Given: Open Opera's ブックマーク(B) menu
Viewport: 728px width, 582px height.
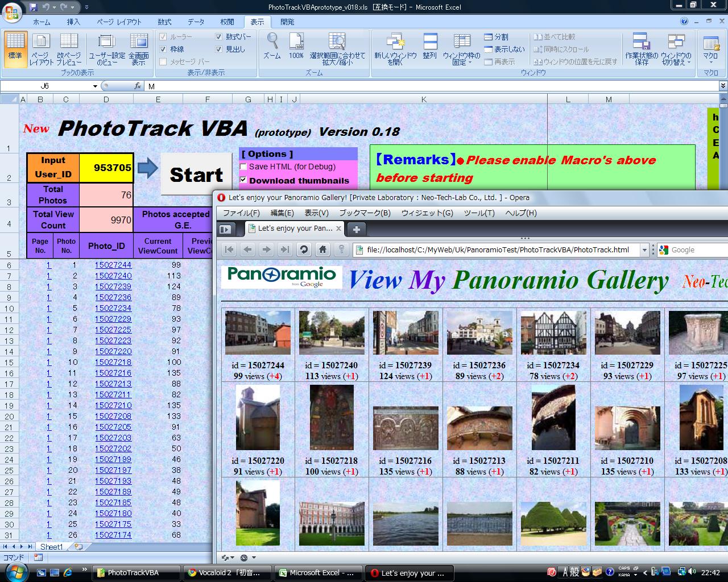Looking at the screenshot, I should click(365, 213).
